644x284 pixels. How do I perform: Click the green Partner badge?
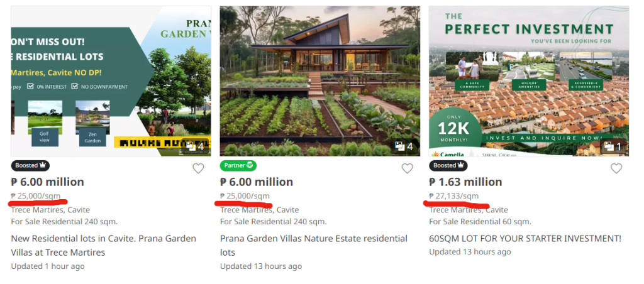click(x=238, y=166)
